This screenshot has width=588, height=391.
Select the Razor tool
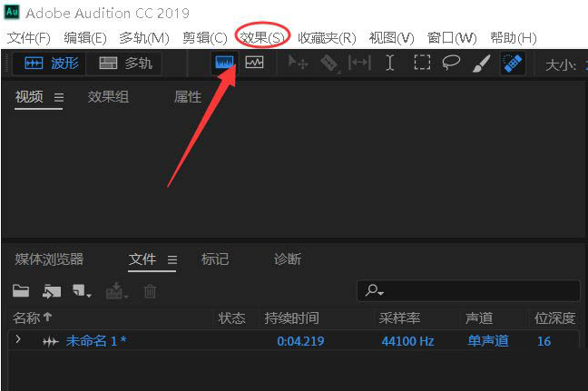click(x=329, y=63)
